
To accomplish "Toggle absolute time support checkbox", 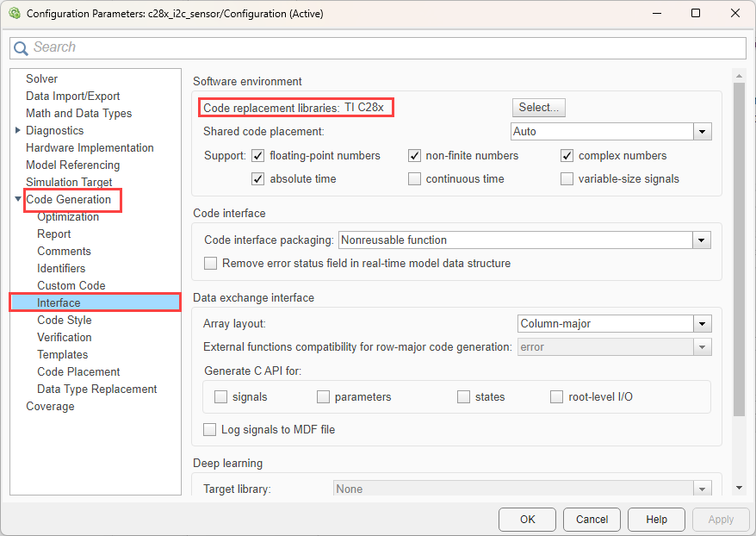I will pos(258,179).
